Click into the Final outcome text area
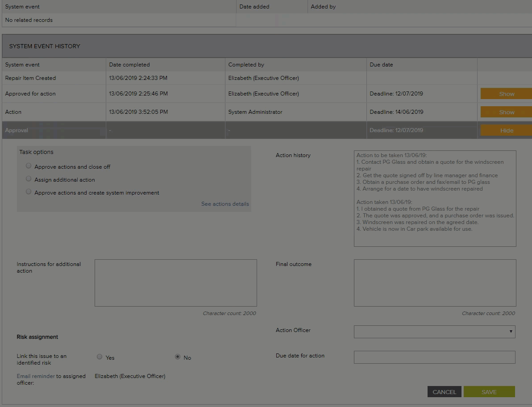This screenshot has width=532, height=407. coord(435,282)
